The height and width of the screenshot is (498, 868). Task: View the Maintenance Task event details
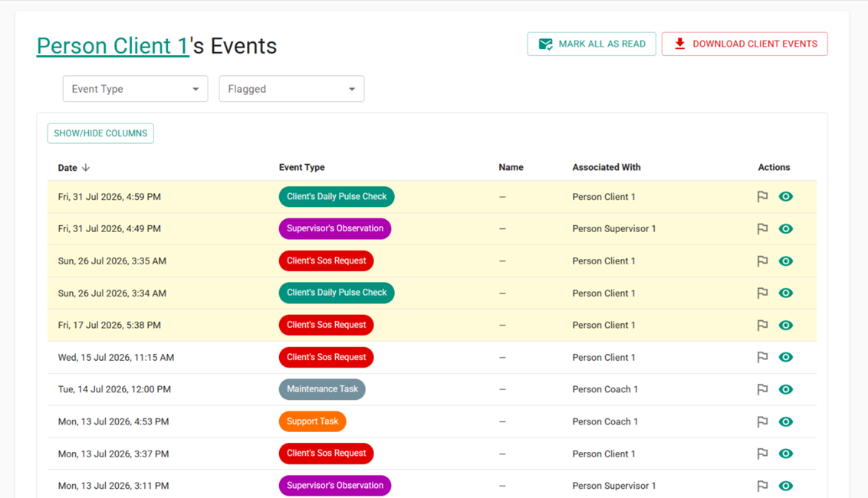pos(785,389)
